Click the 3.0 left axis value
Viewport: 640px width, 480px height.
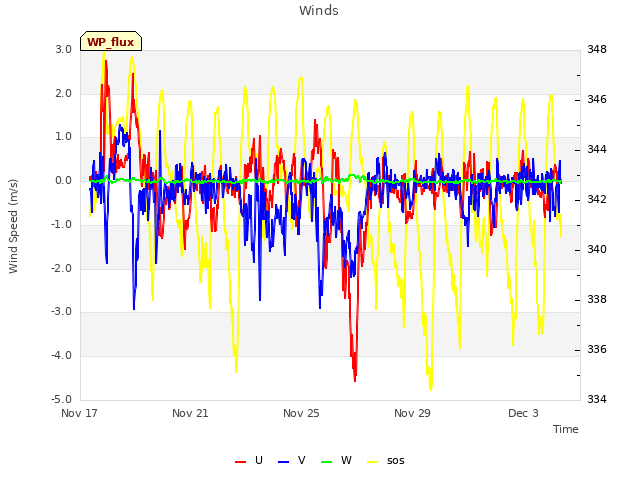click(x=64, y=49)
